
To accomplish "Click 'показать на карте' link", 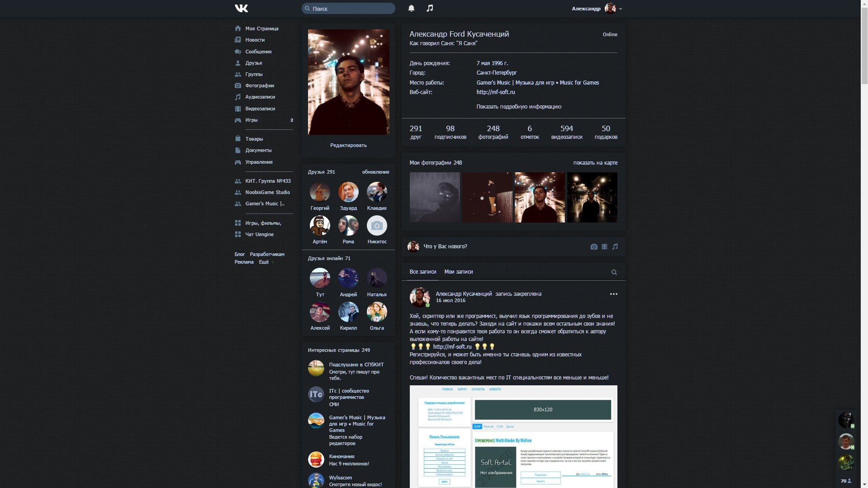I will point(595,163).
